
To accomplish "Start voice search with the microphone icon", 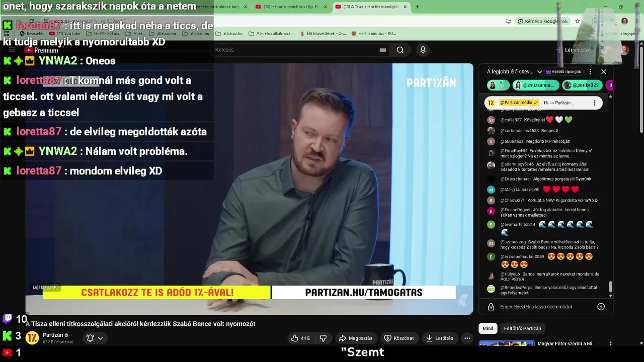I will (423, 50).
